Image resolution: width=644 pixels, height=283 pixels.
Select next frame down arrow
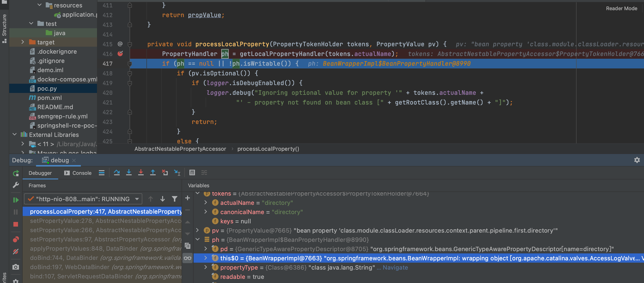pyautogui.click(x=162, y=199)
